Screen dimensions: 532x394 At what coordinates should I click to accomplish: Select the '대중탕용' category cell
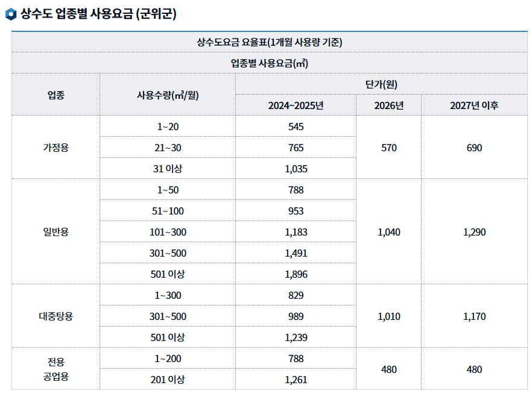[56, 316]
